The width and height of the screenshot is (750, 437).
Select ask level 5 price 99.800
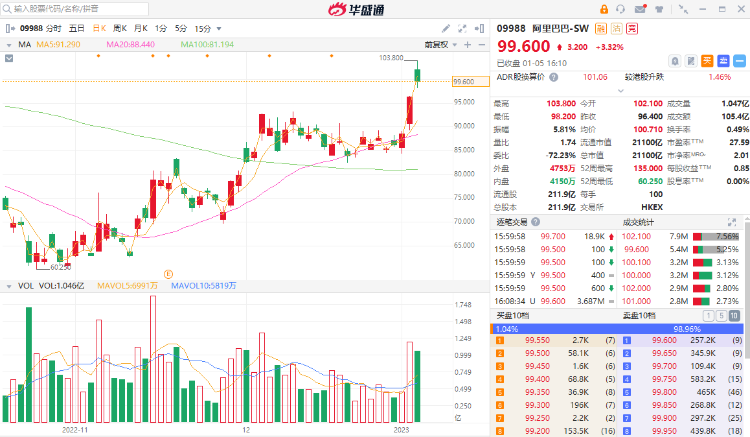pyautogui.click(x=664, y=392)
